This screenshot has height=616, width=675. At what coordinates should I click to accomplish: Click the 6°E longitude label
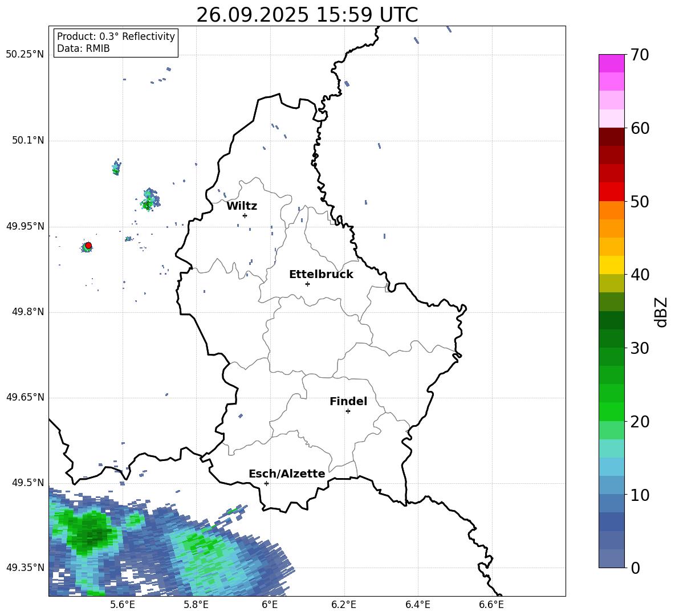(270, 605)
